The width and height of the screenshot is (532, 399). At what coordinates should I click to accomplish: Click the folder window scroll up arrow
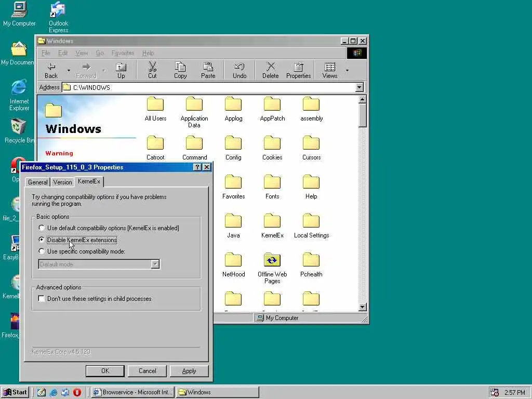pyautogui.click(x=362, y=99)
